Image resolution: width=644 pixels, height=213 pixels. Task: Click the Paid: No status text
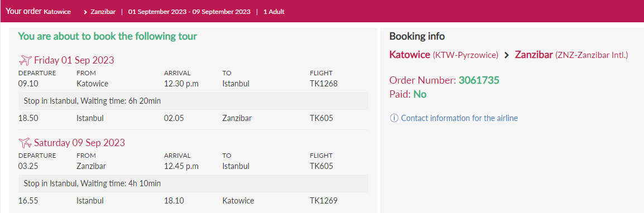tap(408, 94)
